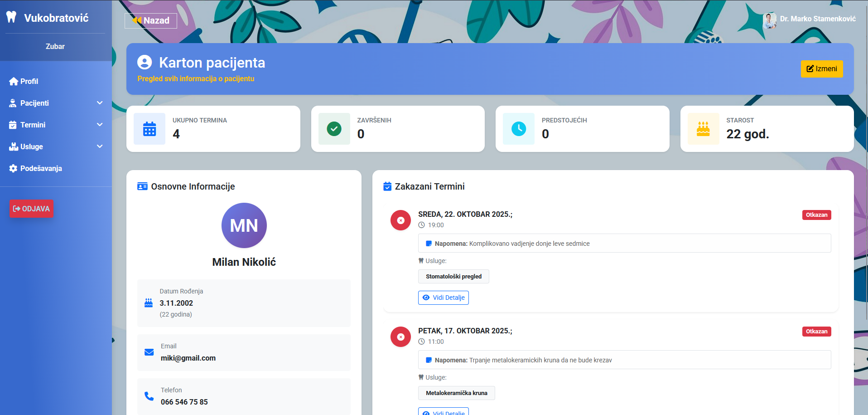Click Dr. Marko Stamenković profile picture
868x415 pixels.
pos(769,19)
